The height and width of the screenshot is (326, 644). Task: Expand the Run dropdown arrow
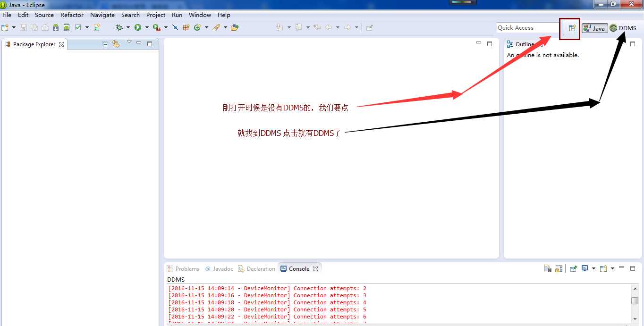tap(147, 27)
